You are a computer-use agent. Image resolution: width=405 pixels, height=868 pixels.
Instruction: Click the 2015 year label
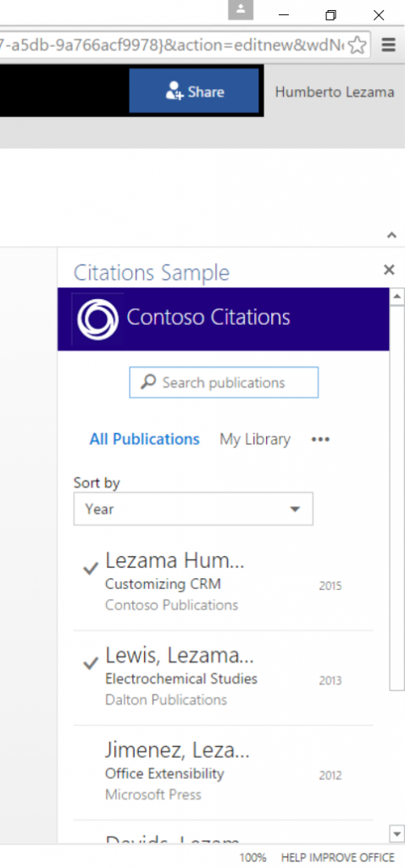(x=330, y=586)
